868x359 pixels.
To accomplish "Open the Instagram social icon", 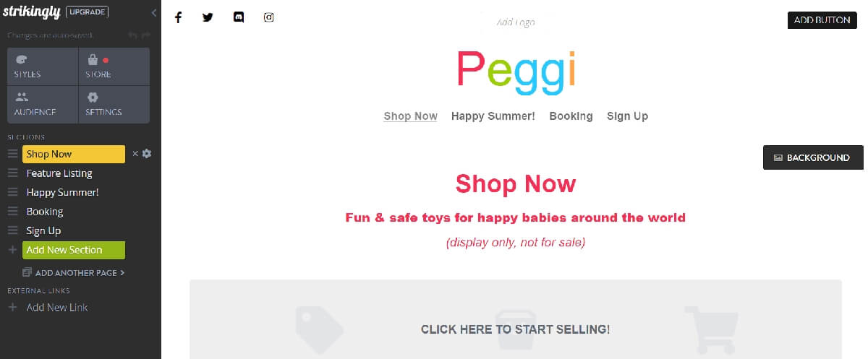I will (x=269, y=17).
